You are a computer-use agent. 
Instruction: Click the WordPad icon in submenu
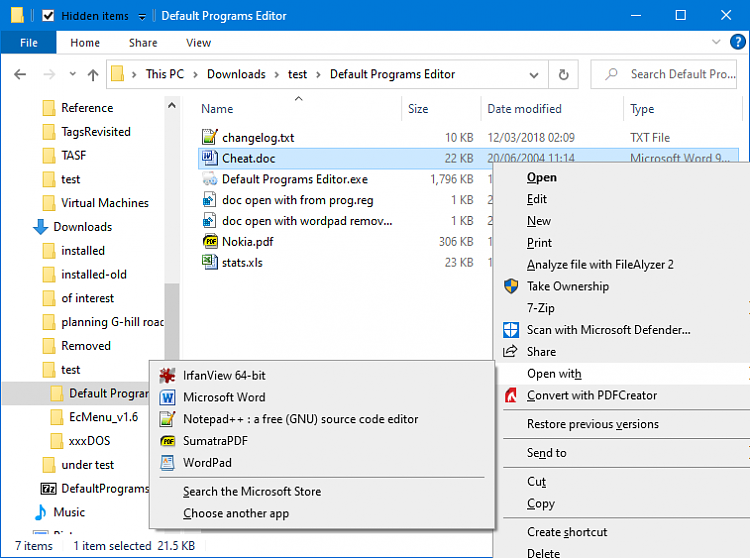[166, 463]
